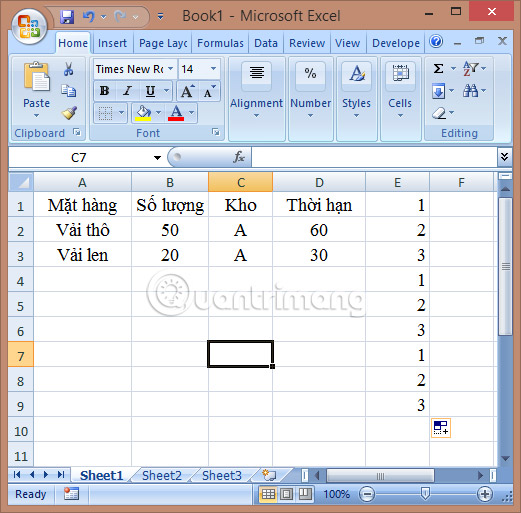This screenshot has width=521, height=513.
Task: Click the macro recording status bar icon
Action: pos(71,494)
